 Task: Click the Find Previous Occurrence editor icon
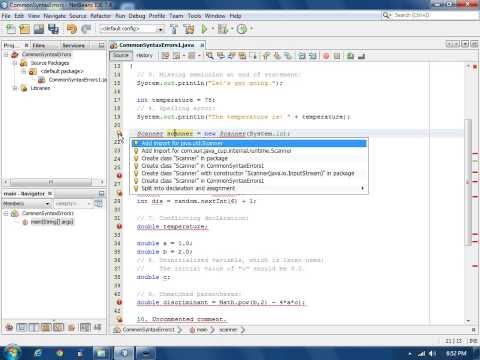(x=221, y=56)
